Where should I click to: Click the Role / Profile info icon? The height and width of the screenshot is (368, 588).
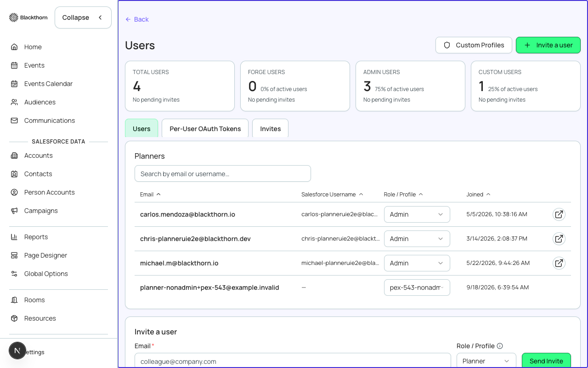(x=500, y=346)
